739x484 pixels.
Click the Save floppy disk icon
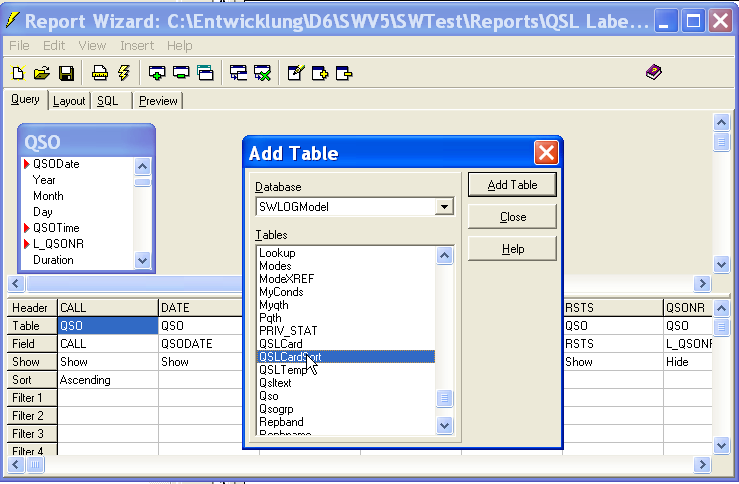[66, 73]
